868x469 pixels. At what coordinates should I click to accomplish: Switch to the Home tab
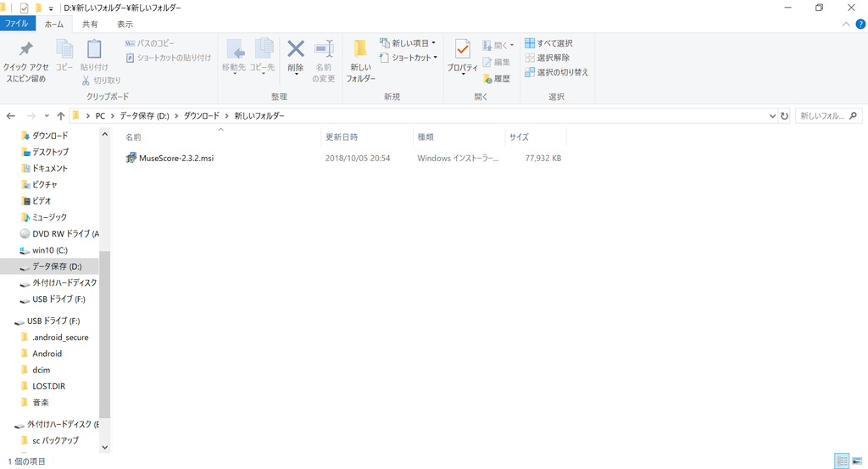click(x=53, y=25)
